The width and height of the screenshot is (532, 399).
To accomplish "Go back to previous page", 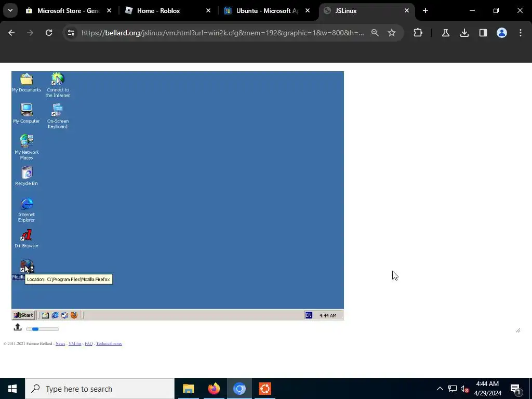I will tap(11, 33).
